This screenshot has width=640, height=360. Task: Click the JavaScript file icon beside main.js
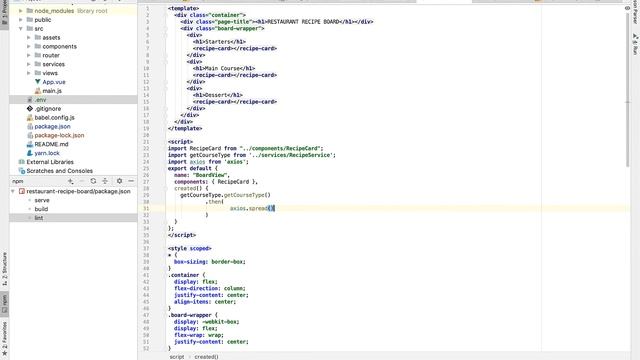pyautogui.click(x=38, y=91)
